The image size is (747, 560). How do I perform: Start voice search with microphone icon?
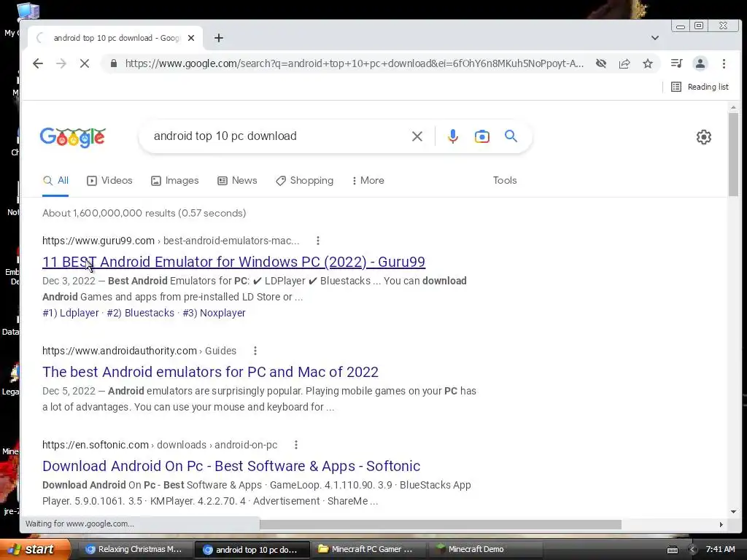coord(452,136)
